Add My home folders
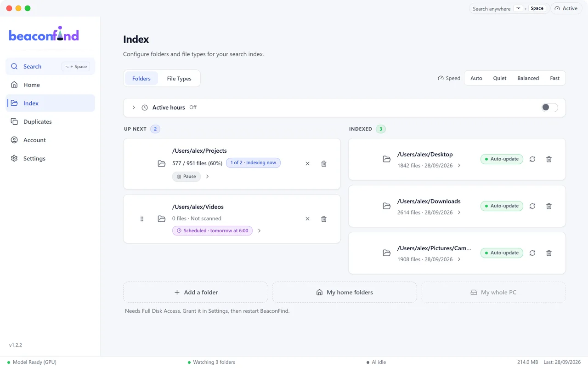Screen dimensions: 588x368 [345, 293]
